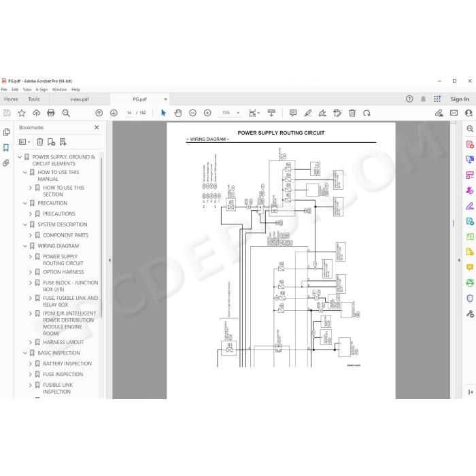Add a sticky note comment

293,113
